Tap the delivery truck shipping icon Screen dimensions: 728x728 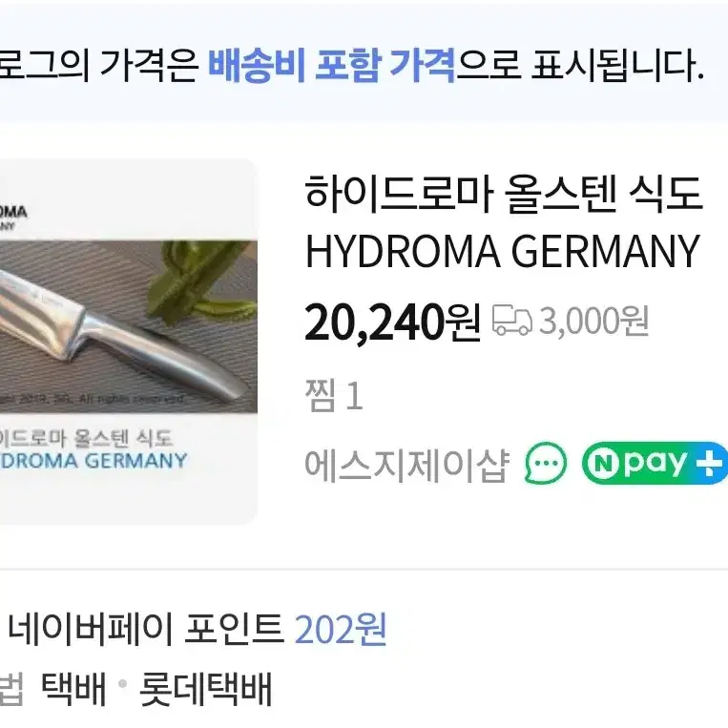point(512,320)
